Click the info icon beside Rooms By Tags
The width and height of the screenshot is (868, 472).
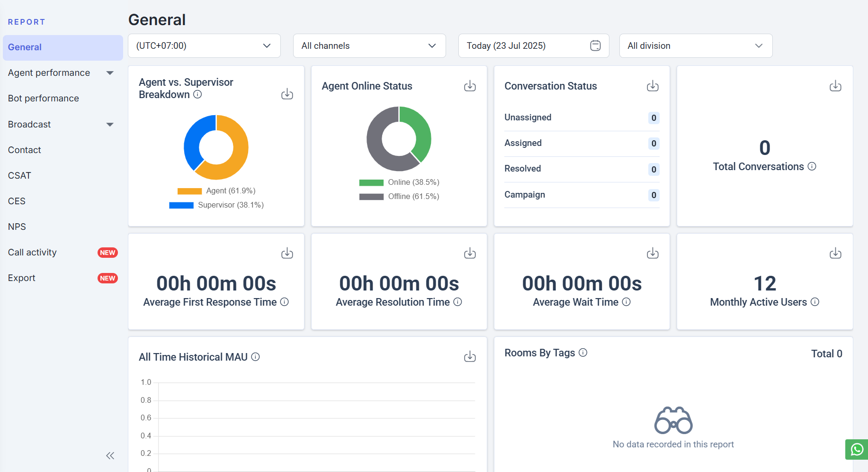(583, 353)
